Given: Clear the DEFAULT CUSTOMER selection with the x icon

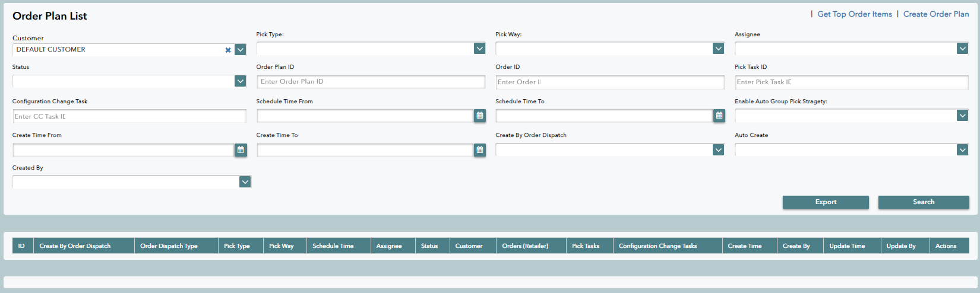Looking at the screenshot, I should pyautogui.click(x=228, y=50).
